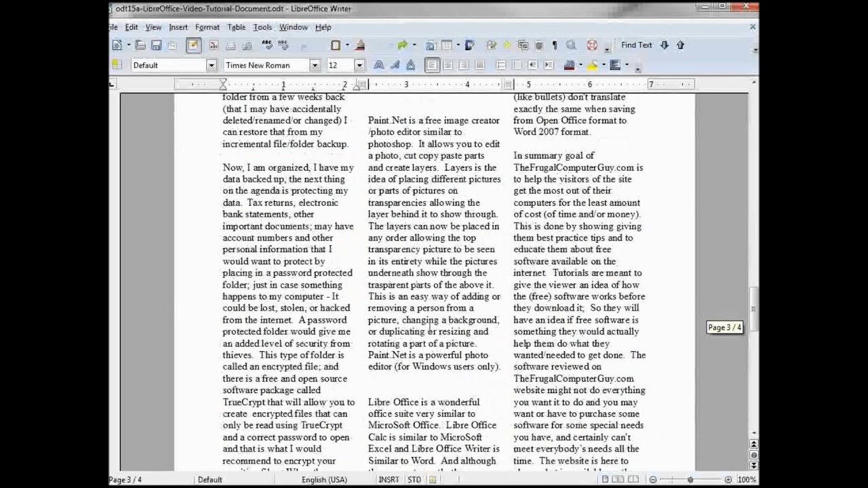
Task: Insert a Table from the toolbar
Action: pyautogui.click(x=447, y=45)
